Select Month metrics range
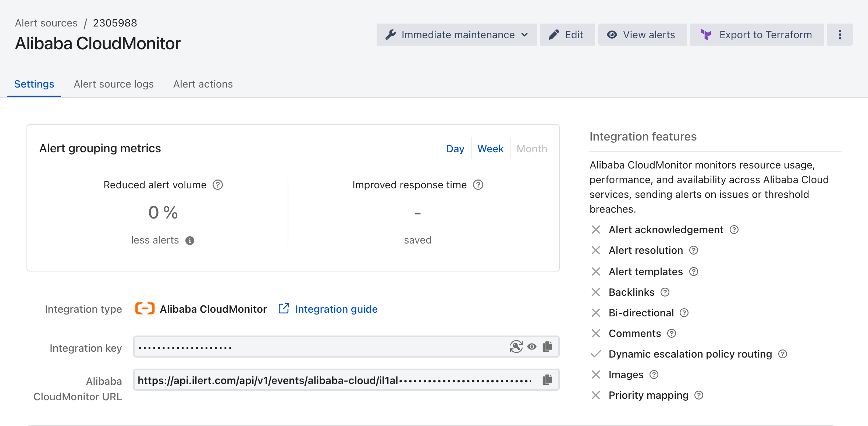 coord(532,149)
